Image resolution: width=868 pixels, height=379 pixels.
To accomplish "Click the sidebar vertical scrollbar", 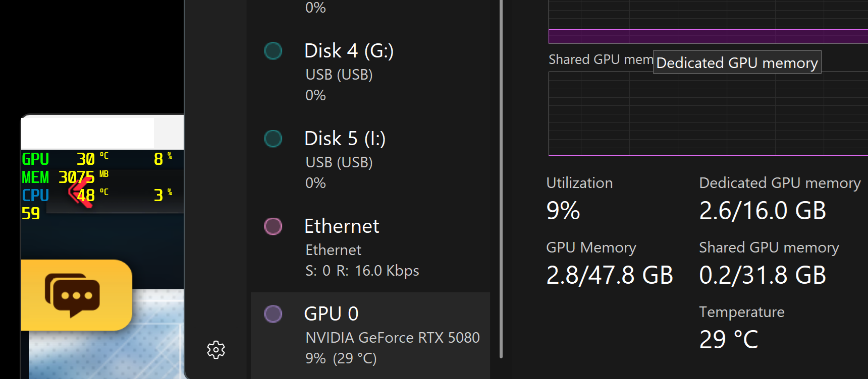I will [x=501, y=176].
